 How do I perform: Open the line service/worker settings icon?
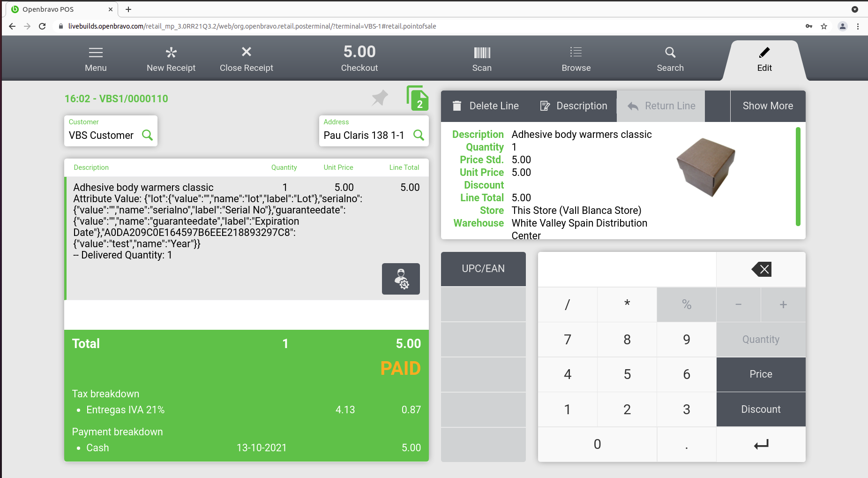coord(401,279)
